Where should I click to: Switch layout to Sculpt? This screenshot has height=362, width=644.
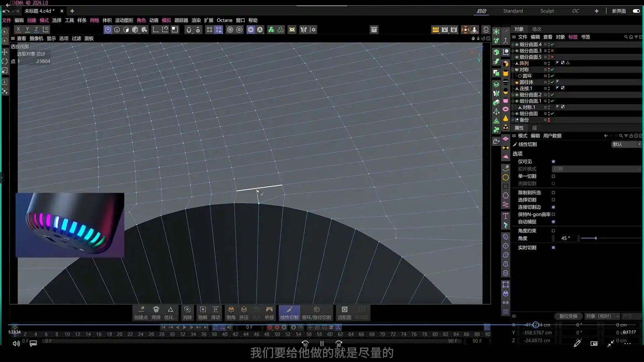(547, 11)
